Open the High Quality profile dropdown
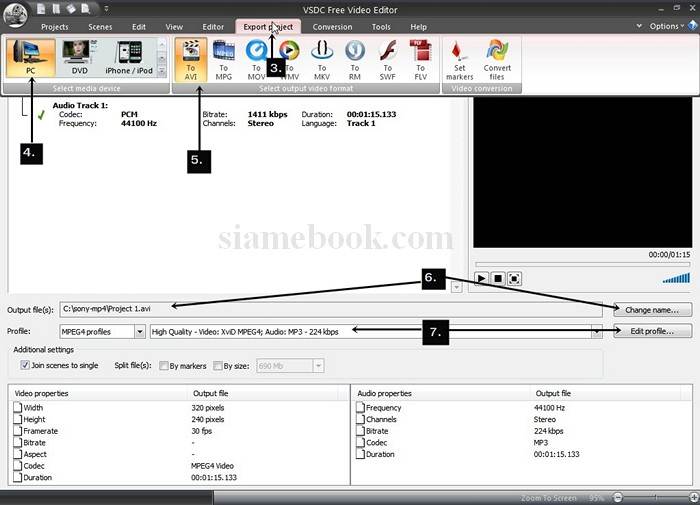 point(597,332)
